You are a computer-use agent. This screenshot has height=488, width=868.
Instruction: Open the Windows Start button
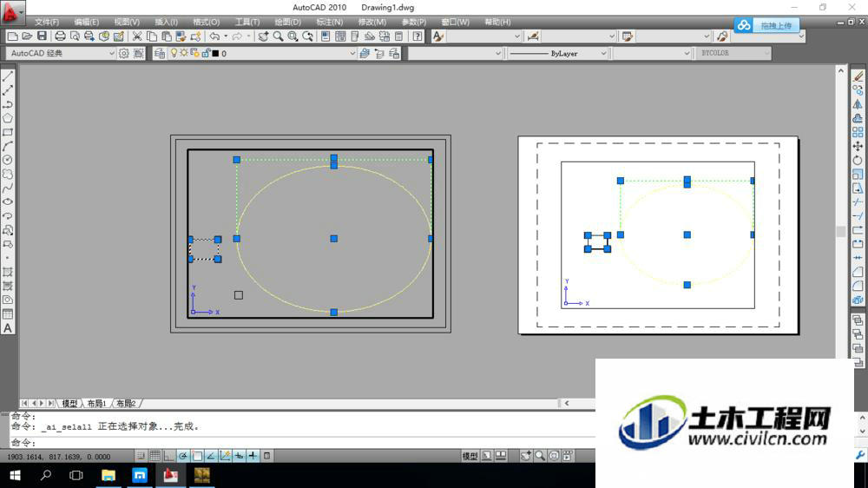coord(15,475)
